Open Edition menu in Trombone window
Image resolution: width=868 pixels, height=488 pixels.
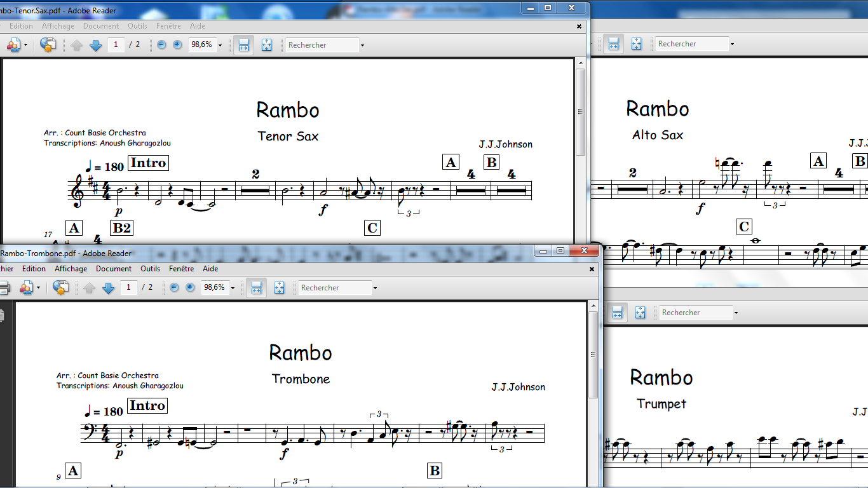(34, 269)
